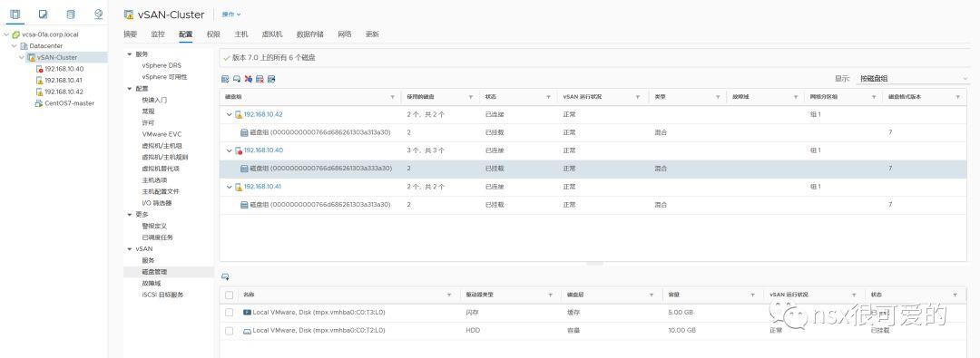Filter the upper table 状态 column
This screenshot has width=980, height=358.
click(548, 98)
